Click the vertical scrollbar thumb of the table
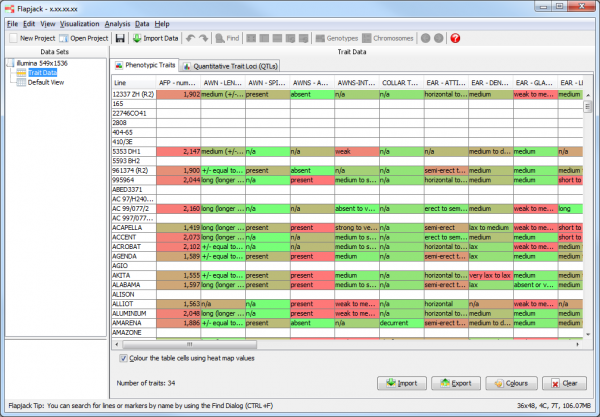Viewport: 600px width, 417px height. (x=588, y=106)
